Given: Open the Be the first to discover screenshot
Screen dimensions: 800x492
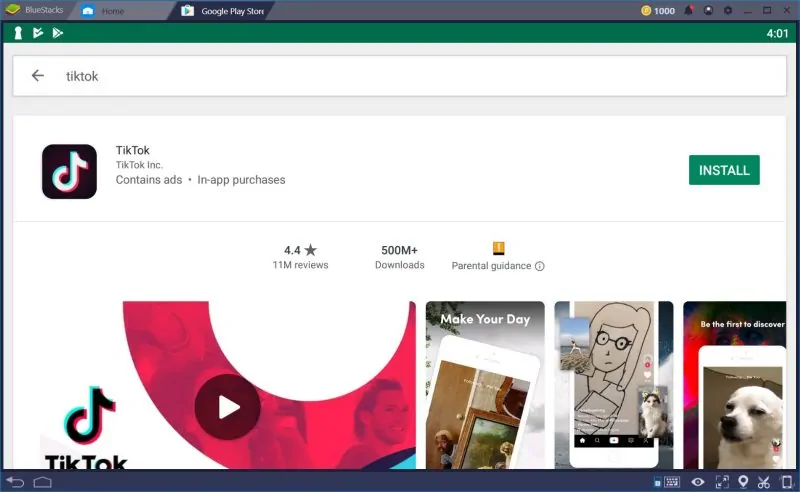Looking at the screenshot, I should [735, 385].
